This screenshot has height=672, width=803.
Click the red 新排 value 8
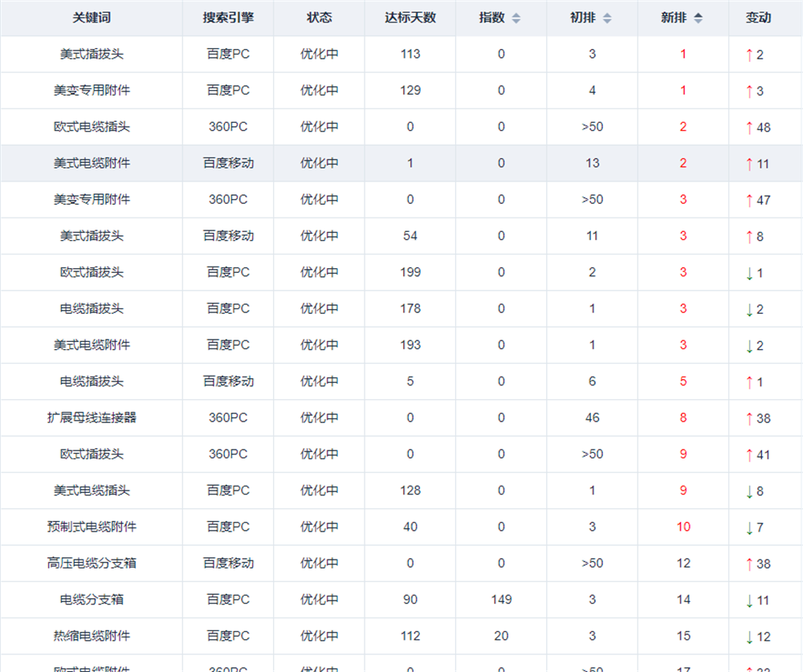[x=683, y=417]
